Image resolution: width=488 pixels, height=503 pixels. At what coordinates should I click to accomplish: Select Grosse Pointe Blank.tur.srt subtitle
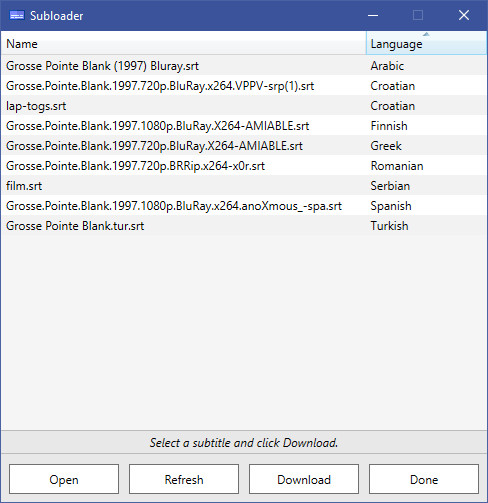point(244,226)
